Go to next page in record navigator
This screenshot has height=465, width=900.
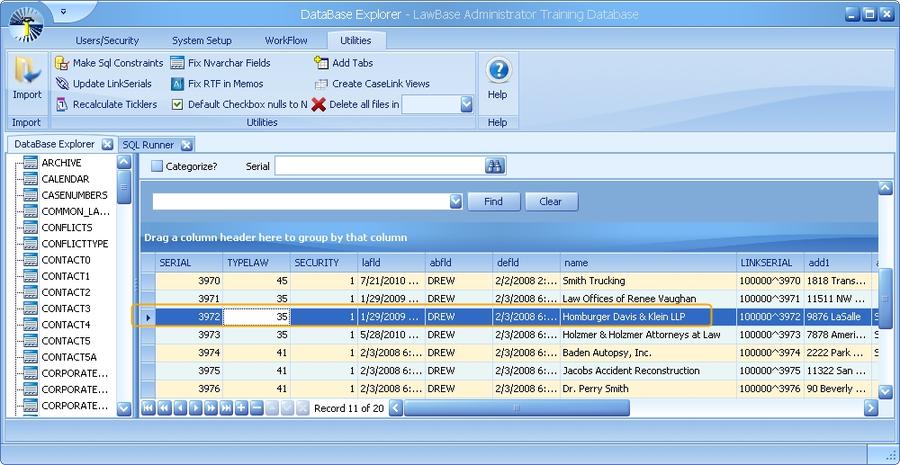pyautogui.click(x=211, y=408)
